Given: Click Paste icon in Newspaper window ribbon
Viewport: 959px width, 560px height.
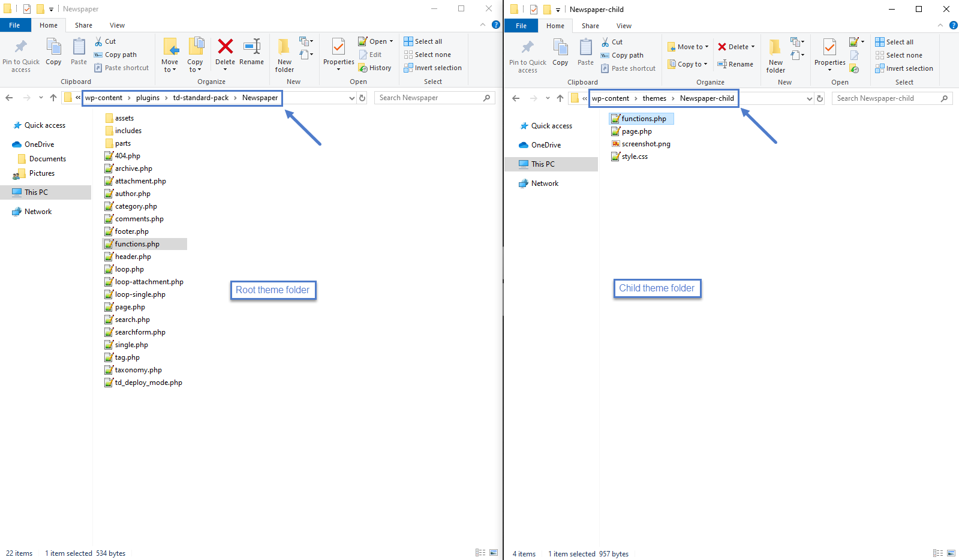Looking at the screenshot, I should click(x=79, y=47).
